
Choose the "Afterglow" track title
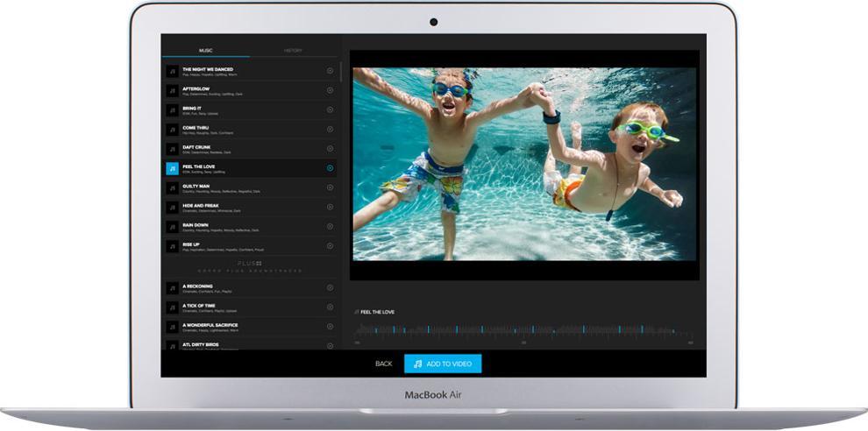point(196,88)
